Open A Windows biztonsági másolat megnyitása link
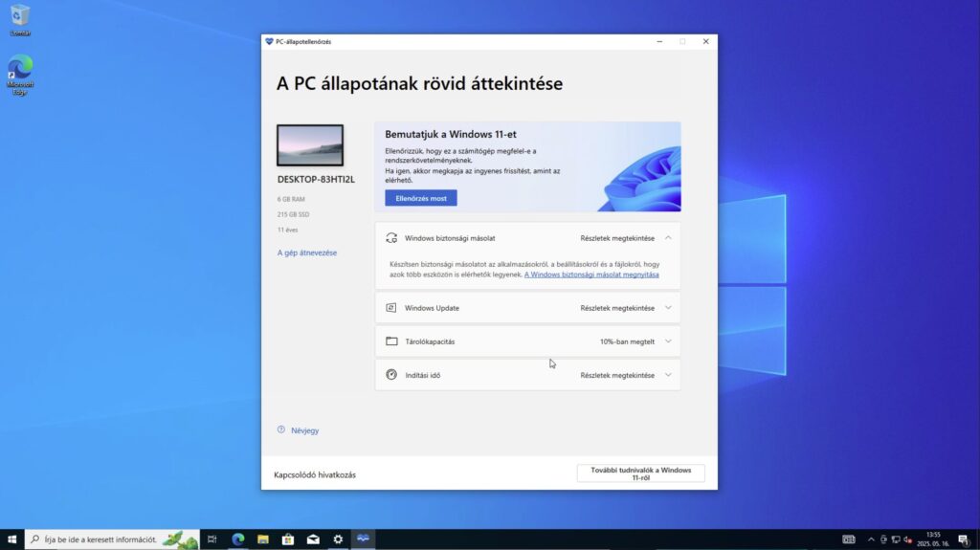 tap(591, 275)
